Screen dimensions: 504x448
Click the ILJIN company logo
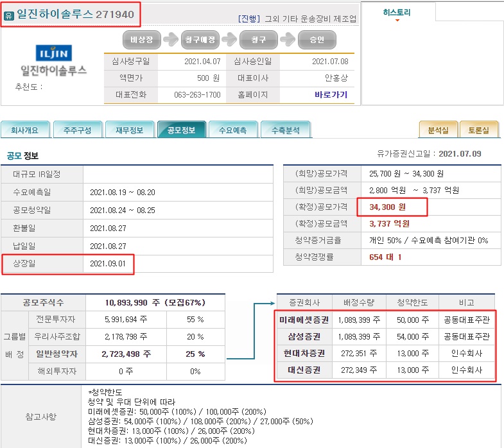pyautogui.click(x=54, y=53)
